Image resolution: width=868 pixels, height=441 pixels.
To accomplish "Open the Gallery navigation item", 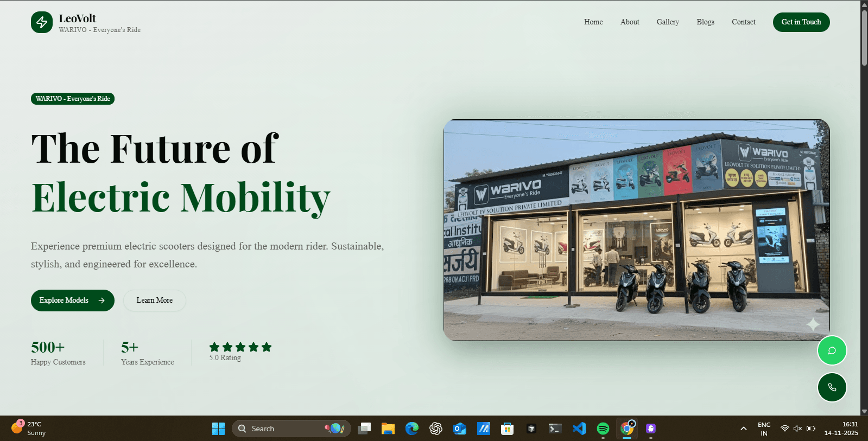I will tap(667, 22).
